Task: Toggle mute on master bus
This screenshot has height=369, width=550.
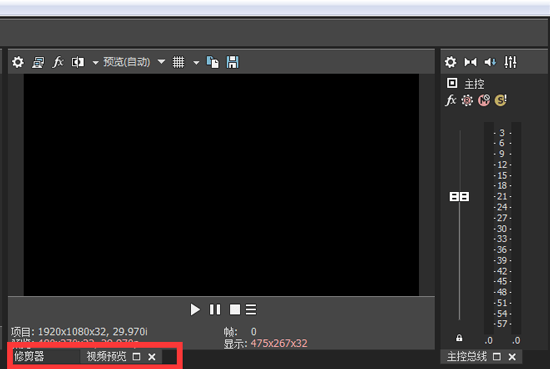Action: coord(484,100)
